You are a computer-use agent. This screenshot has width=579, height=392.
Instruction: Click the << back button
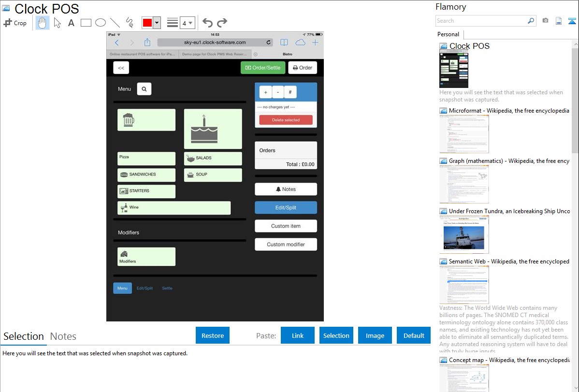[x=121, y=68]
